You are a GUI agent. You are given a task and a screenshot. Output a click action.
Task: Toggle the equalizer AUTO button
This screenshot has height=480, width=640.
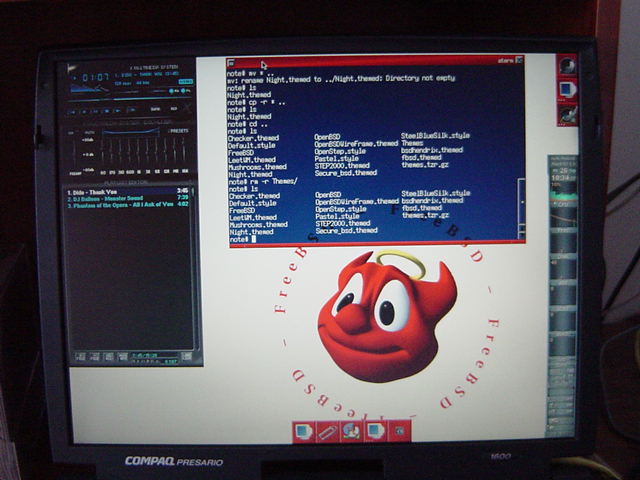click(89, 133)
